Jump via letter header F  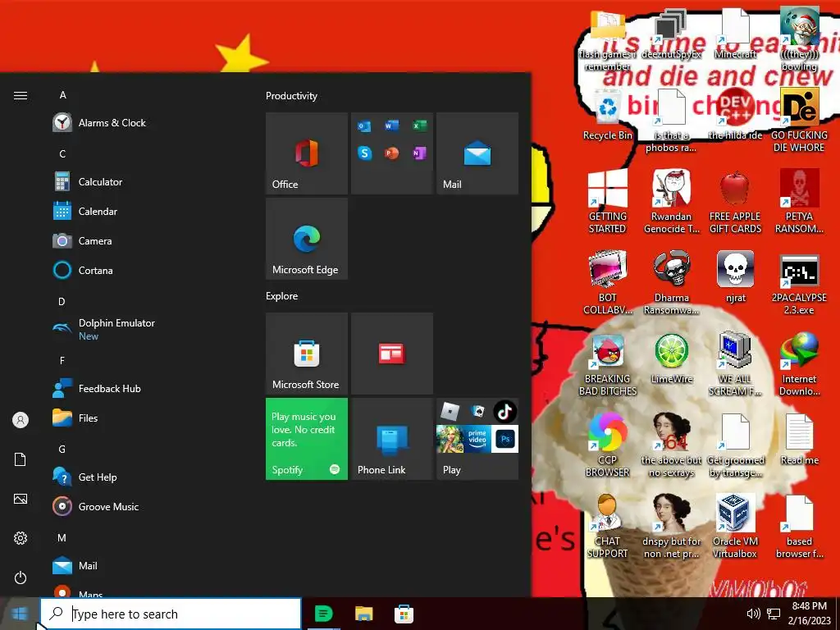[x=62, y=361]
